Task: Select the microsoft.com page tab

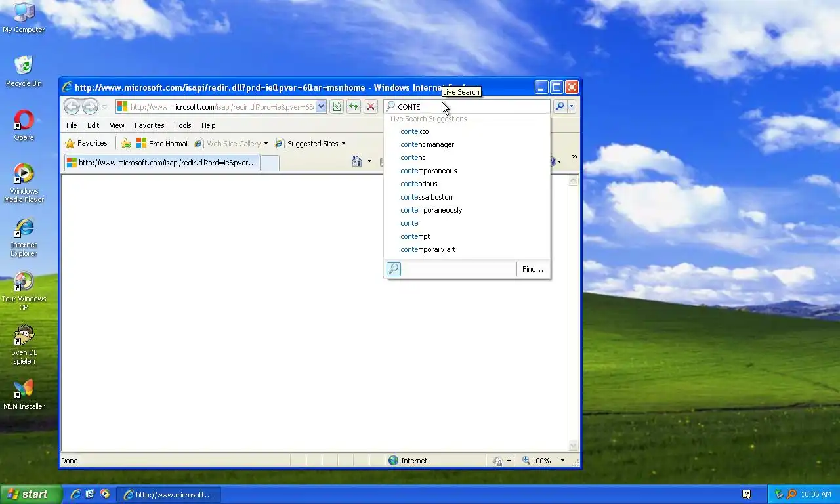Action: click(162, 163)
